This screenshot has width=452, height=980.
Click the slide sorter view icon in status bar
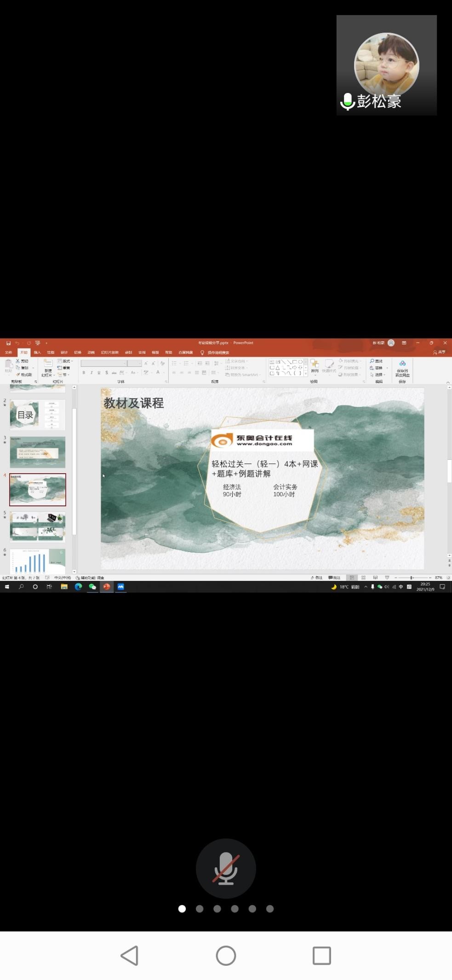[x=363, y=577]
